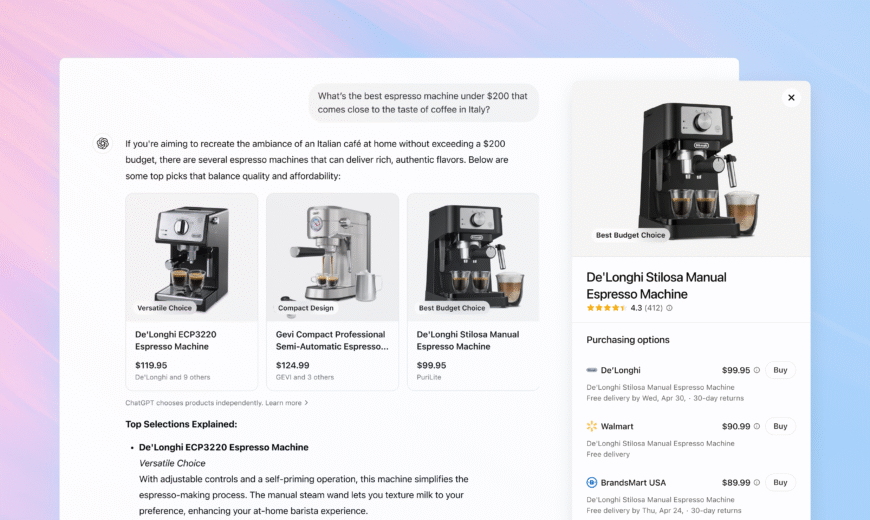Buy the machine from BrandsMart USA
Screen dimensions: 870x520
(x=780, y=482)
